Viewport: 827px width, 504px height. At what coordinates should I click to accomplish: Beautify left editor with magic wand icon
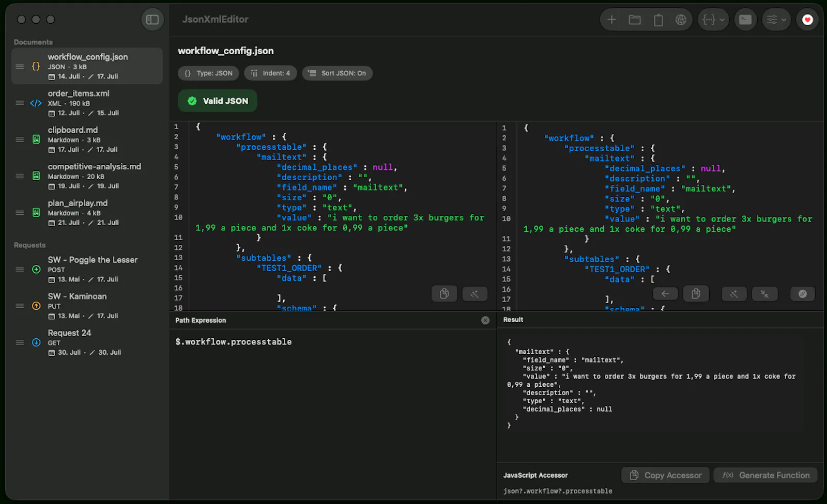click(474, 294)
